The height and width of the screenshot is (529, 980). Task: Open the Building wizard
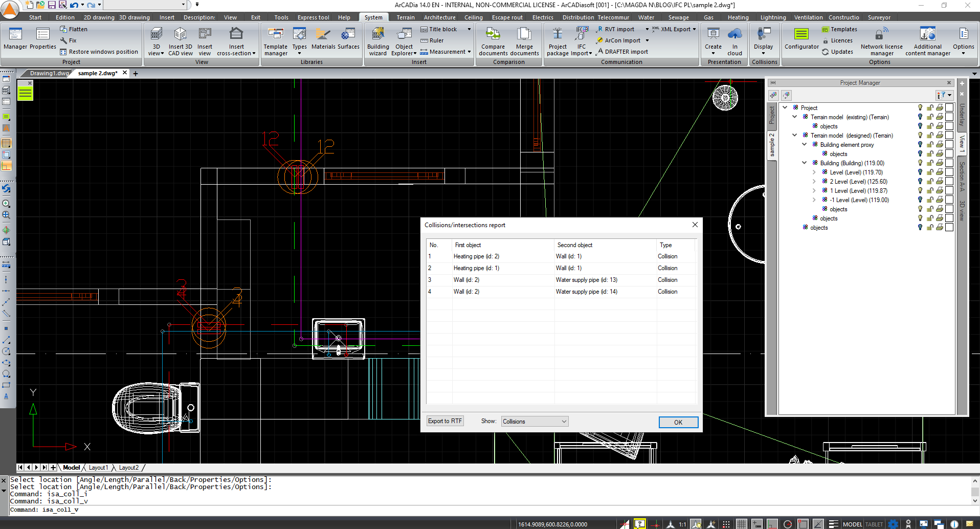[x=377, y=41]
